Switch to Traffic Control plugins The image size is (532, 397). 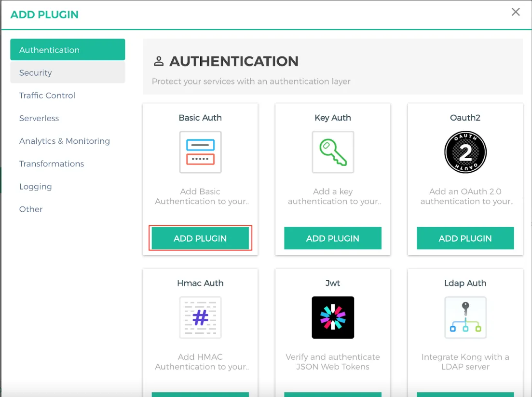[x=68, y=96]
